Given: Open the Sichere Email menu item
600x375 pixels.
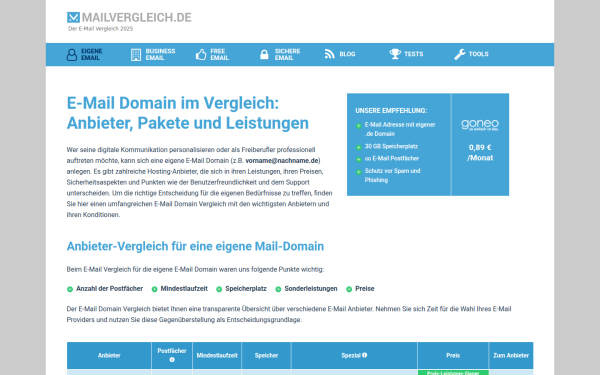Looking at the screenshot, I should tap(280, 54).
